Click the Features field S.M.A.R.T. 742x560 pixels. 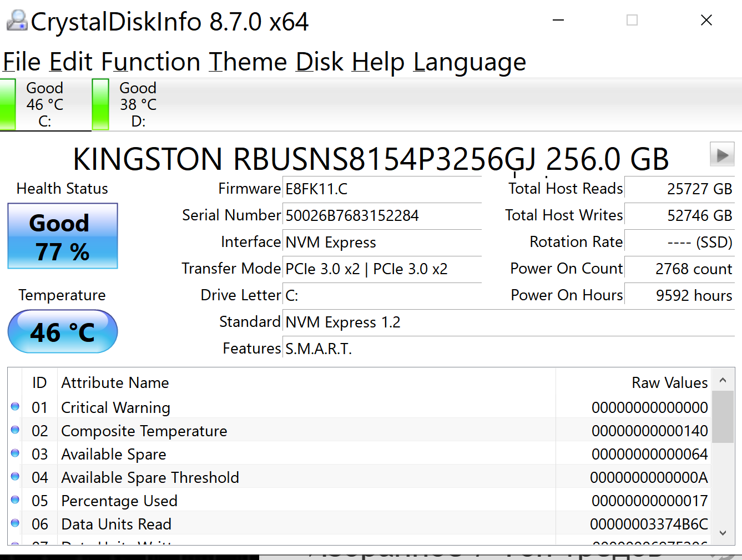(x=509, y=349)
